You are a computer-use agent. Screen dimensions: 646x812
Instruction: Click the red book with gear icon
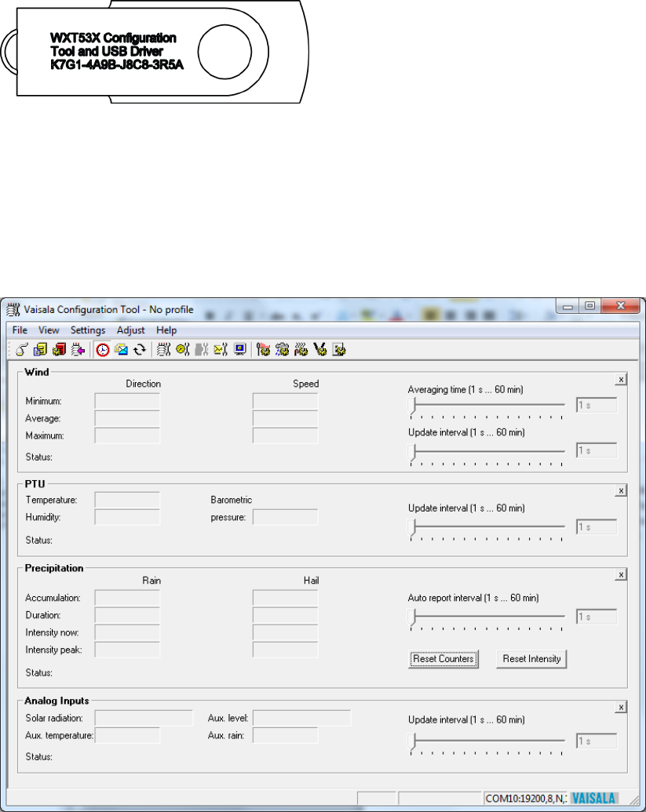click(x=59, y=350)
